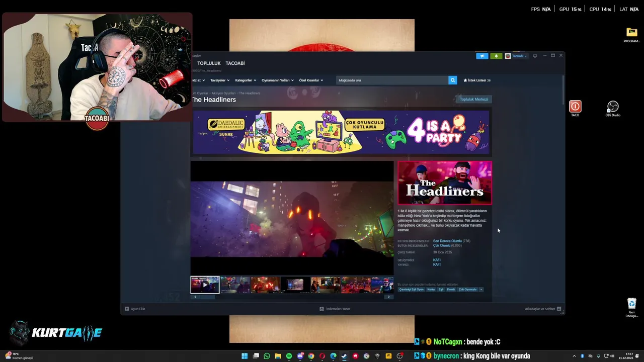
Task: Expand the Tavsiyeler dropdown
Action: tap(220, 80)
